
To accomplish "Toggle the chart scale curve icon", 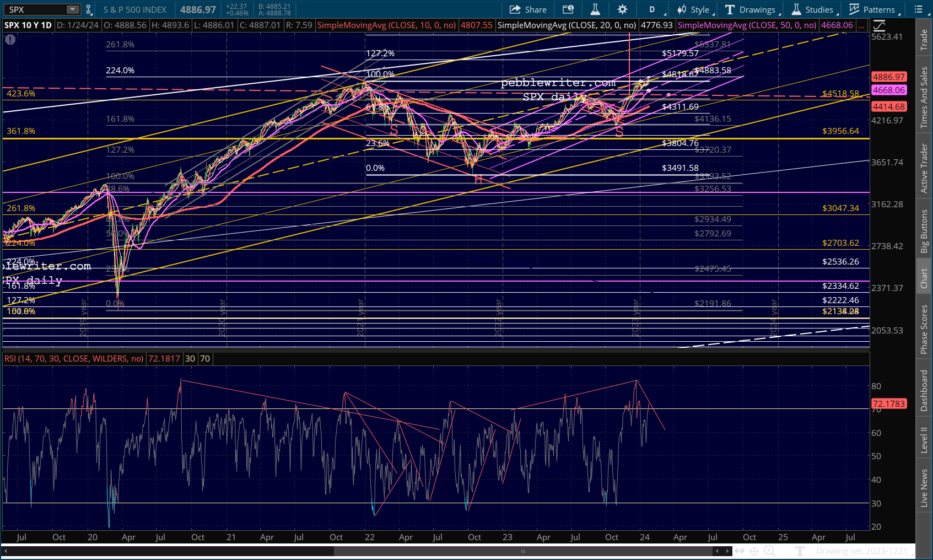I will click(x=879, y=25).
